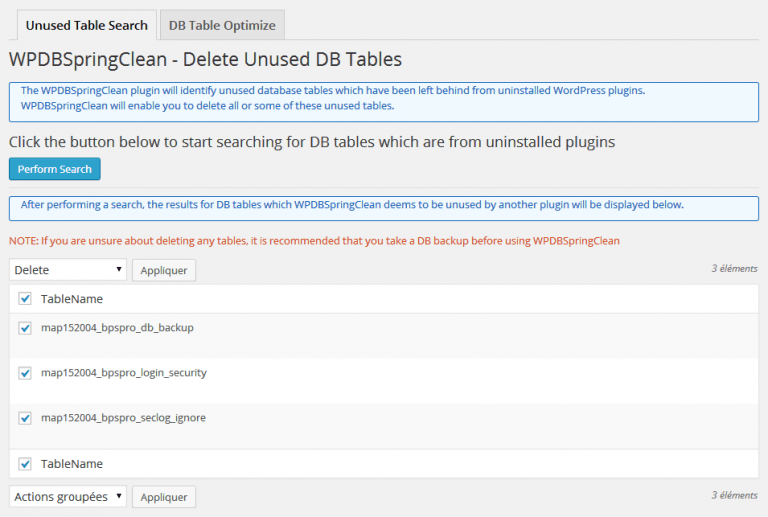Uncheck the map152004_bpspro_login_security checkbox
Screen dimensions: 768x517
coord(25,373)
